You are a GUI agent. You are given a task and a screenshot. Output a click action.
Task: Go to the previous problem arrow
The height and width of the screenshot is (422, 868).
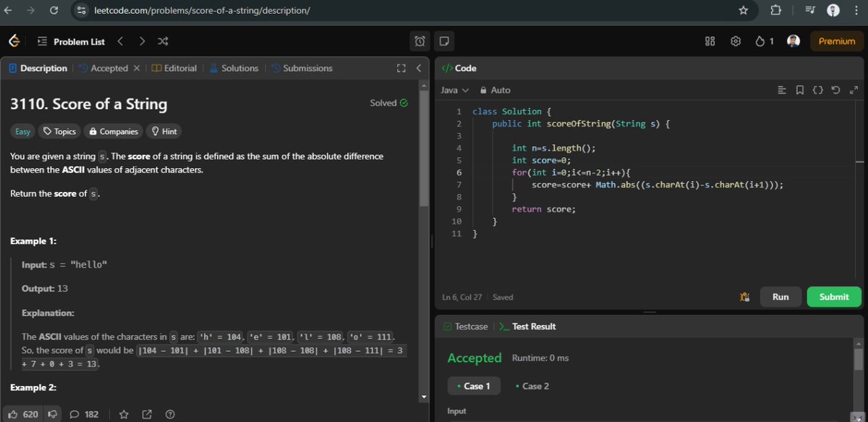[120, 41]
